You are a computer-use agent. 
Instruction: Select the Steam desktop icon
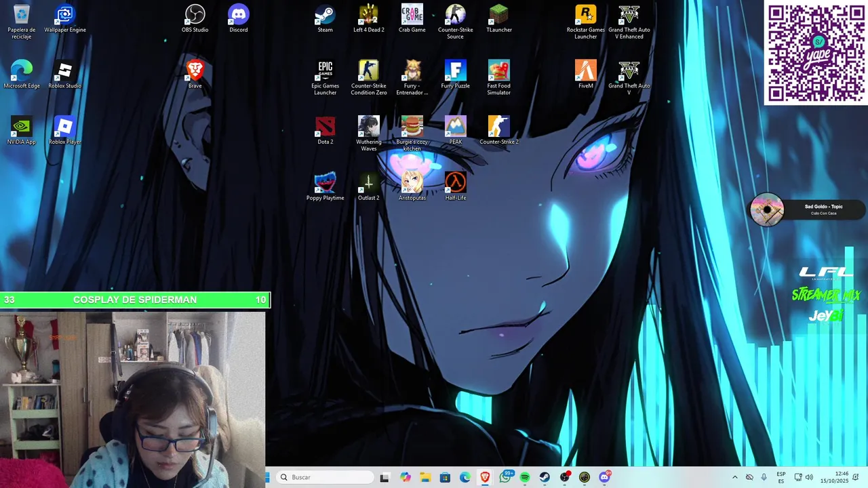click(x=325, y=19)
